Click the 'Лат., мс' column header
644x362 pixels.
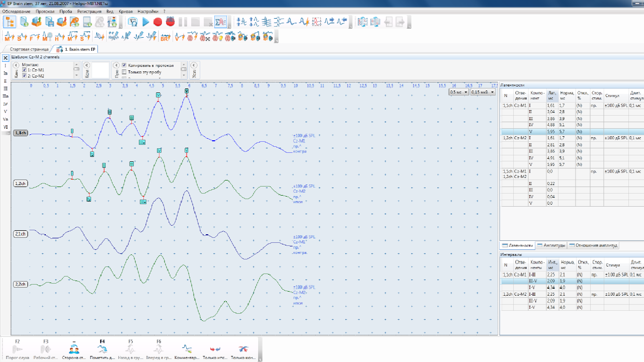tap(552, 95)
